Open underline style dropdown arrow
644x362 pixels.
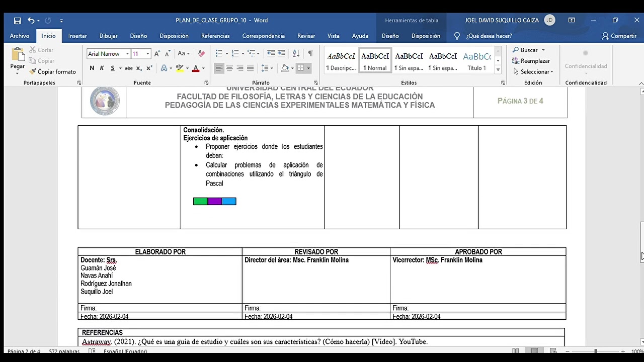tap(120, 68)
